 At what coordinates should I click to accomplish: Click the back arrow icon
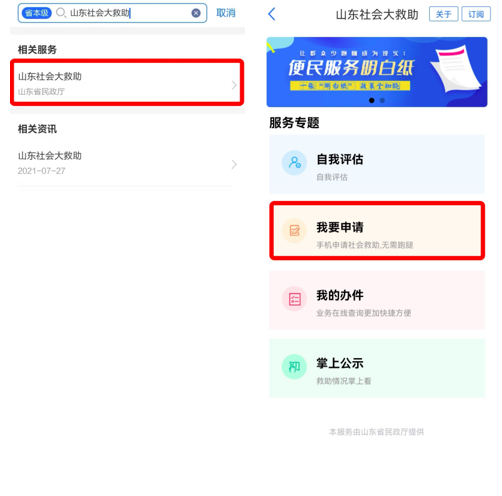click(272, 14)
